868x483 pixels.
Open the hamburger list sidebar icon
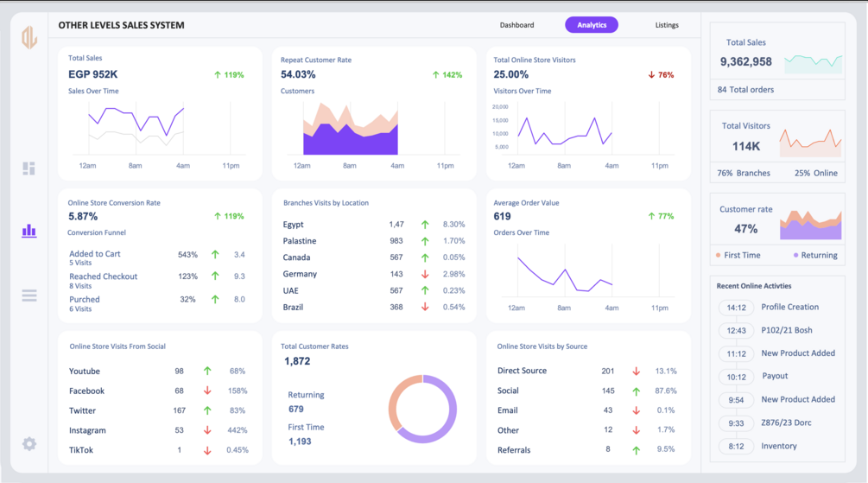(29, 296)
